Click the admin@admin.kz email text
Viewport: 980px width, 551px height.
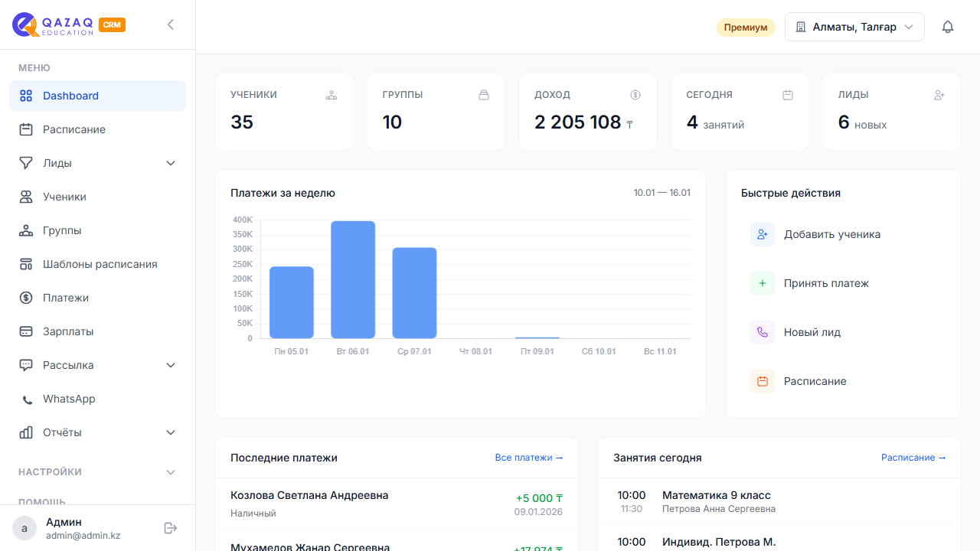point(83,536)
